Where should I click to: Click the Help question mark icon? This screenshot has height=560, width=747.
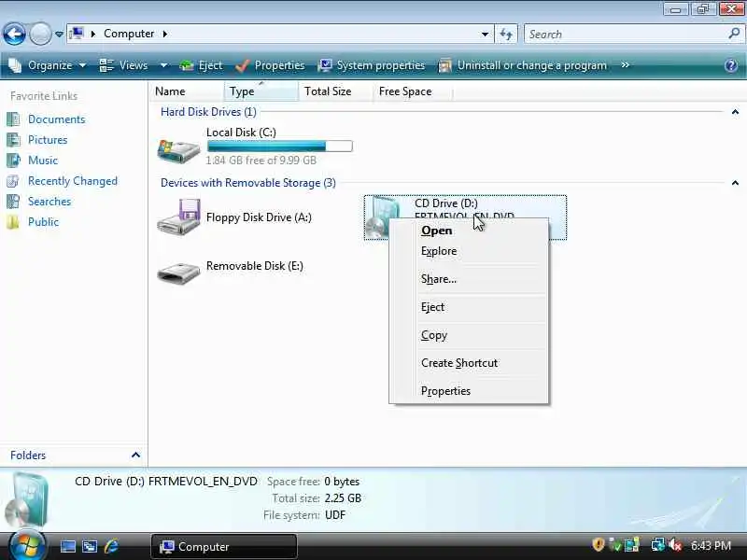tap(731, 65)
